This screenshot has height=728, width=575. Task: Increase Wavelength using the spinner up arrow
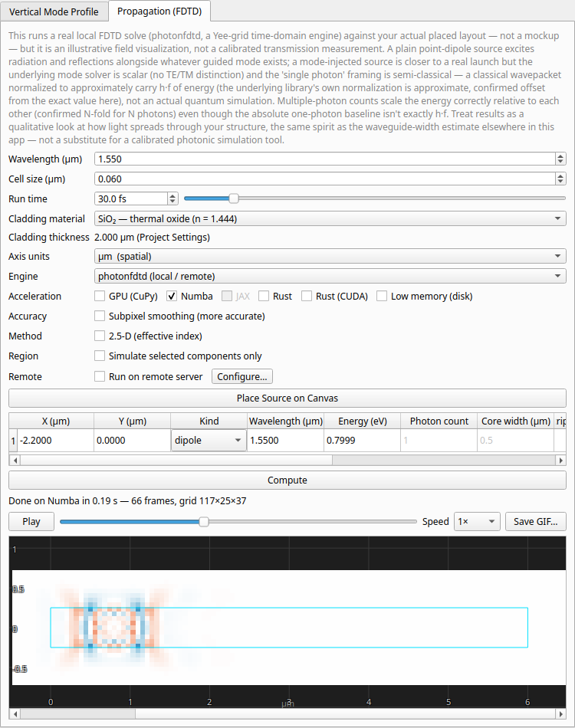[x=560, y=156]
